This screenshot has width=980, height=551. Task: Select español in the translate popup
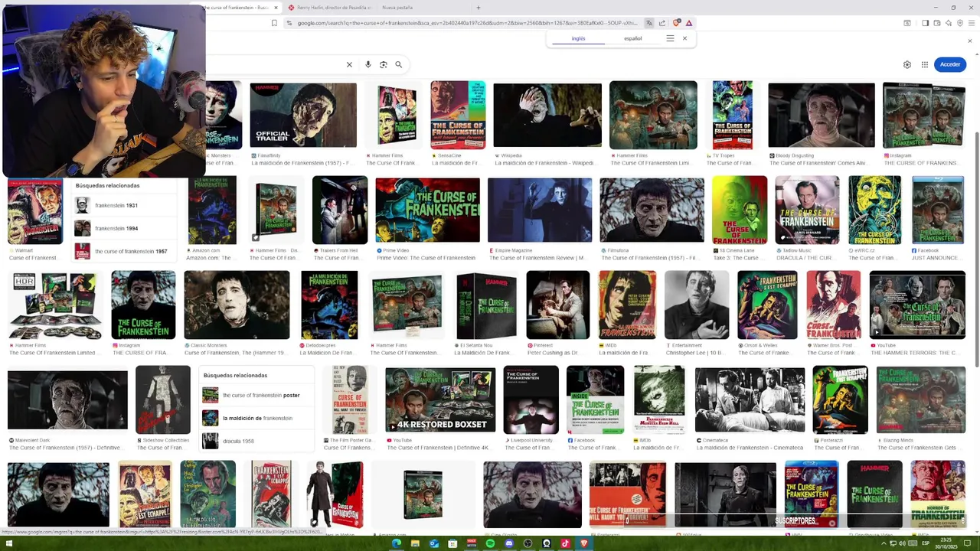click(633, 38)
